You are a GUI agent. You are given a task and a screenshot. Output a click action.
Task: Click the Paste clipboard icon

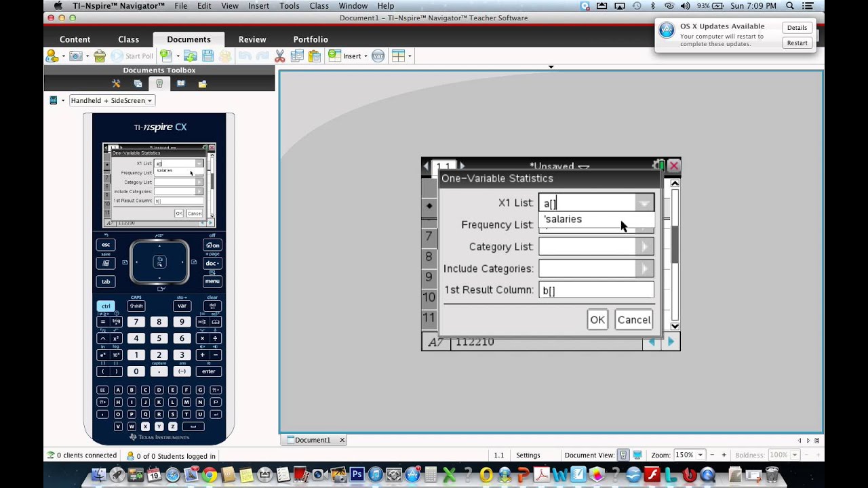click(314, 56)
